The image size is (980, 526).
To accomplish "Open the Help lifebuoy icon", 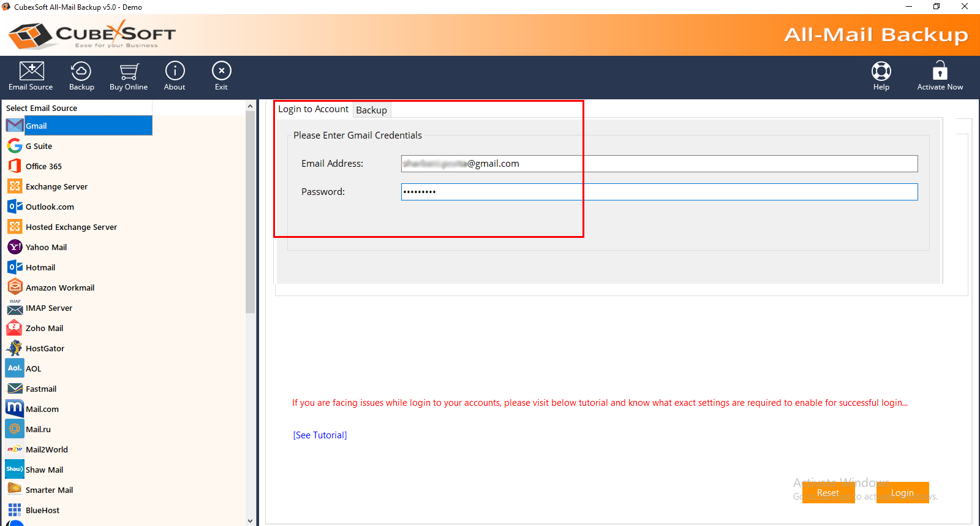I will [881, 71].
